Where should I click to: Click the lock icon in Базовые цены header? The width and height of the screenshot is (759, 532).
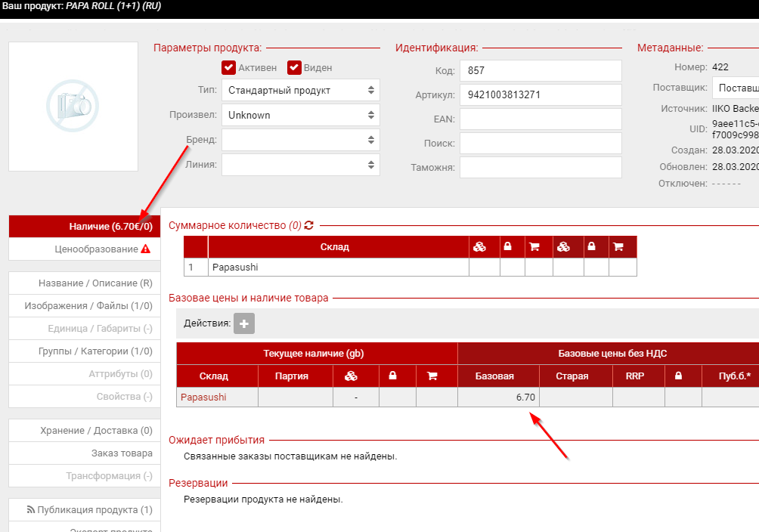click(x=677, y=376)
